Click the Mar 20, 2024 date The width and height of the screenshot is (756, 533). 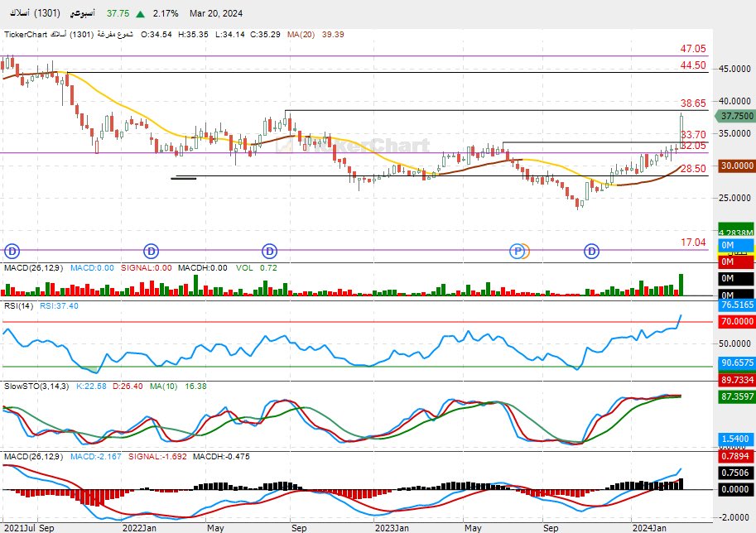click(x=216, y=13)
